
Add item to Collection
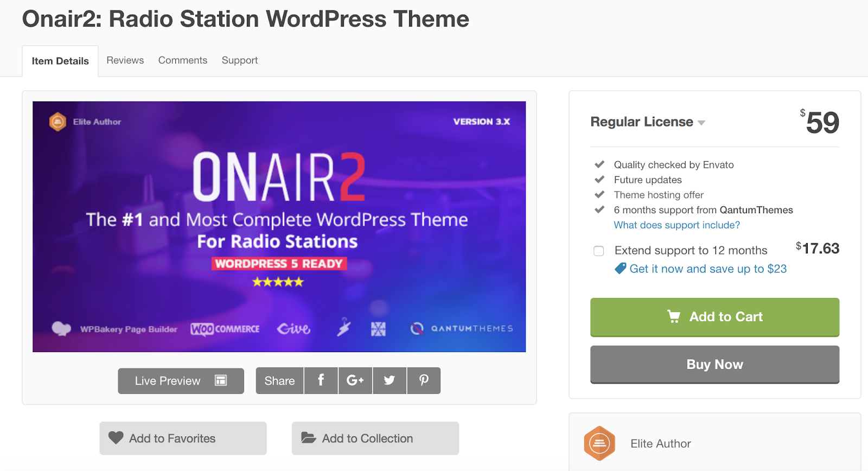coord(375,438)
